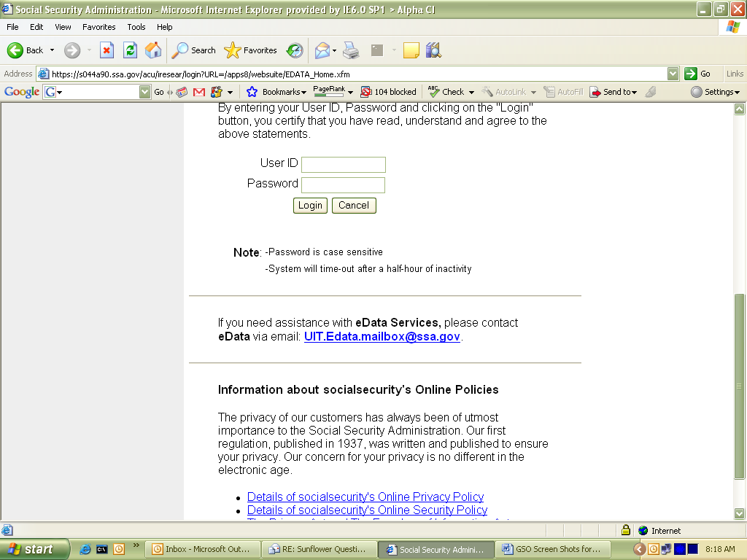
Task: Open the History icon in toolbar
Action: [295, 50]
